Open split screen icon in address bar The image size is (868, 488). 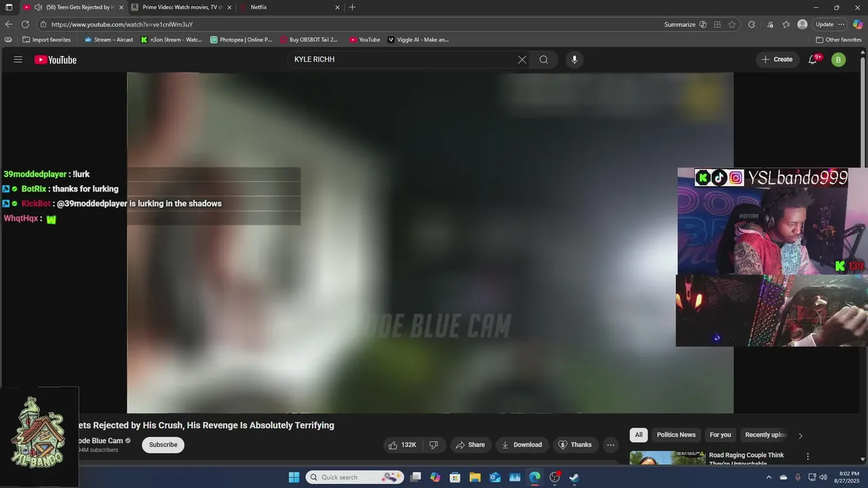click(717, 24)
